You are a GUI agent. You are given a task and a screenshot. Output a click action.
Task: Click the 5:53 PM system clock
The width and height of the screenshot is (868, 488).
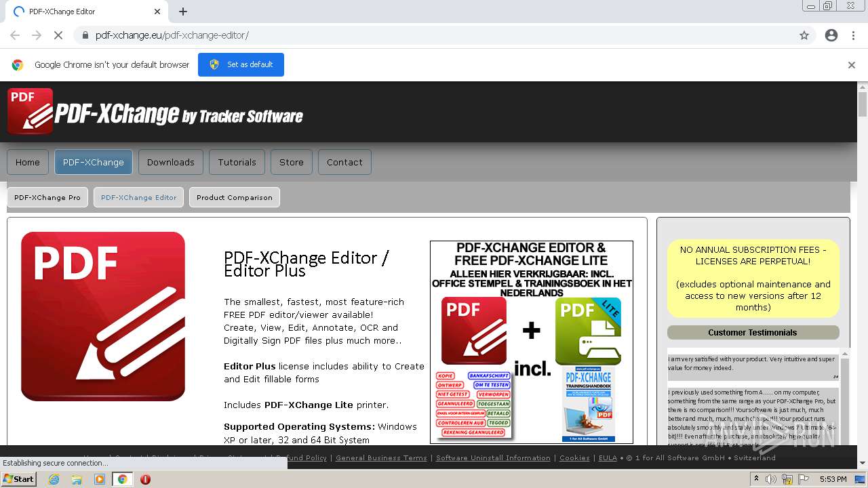tap(833, 479)
